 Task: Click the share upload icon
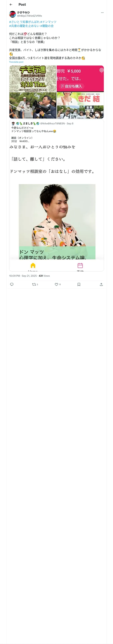pyautogui.click(x=101, y=284)
